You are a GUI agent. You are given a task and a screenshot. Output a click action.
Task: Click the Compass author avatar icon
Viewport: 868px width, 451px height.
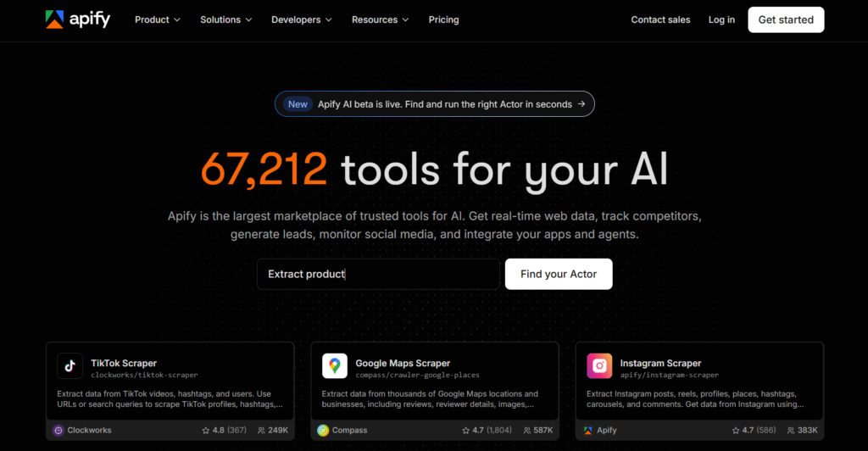pos(323,430)
